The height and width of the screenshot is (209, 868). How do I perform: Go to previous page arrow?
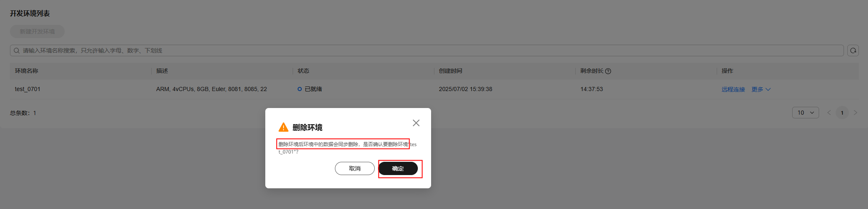(829, 113)
